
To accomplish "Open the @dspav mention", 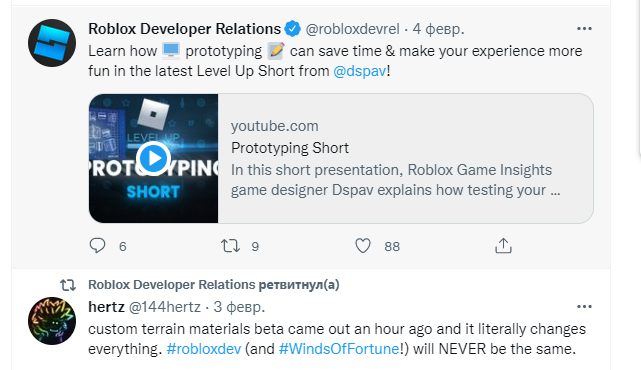I will pyautogui.click(x=360, y=71).
